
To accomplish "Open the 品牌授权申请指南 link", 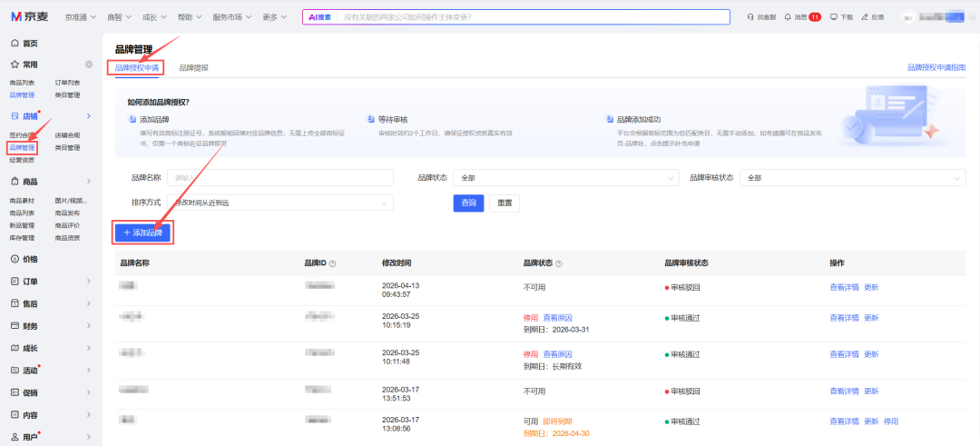I will (936, 67).
